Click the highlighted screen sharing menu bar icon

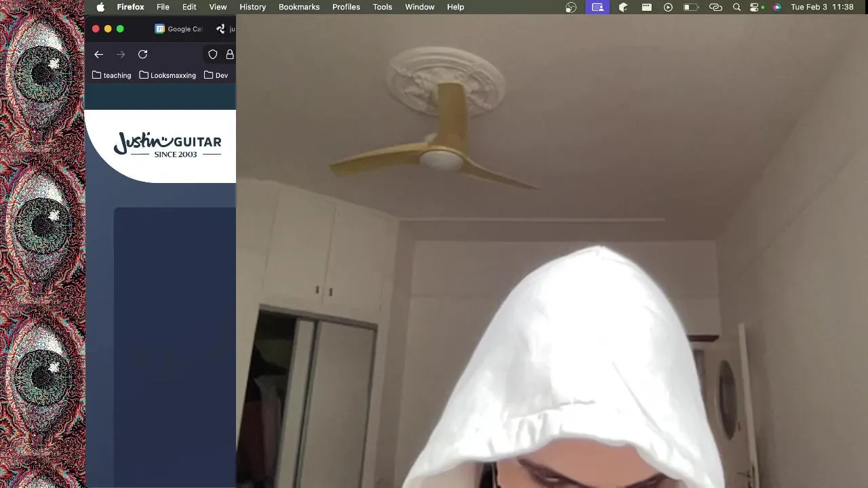tap(597, 7)
